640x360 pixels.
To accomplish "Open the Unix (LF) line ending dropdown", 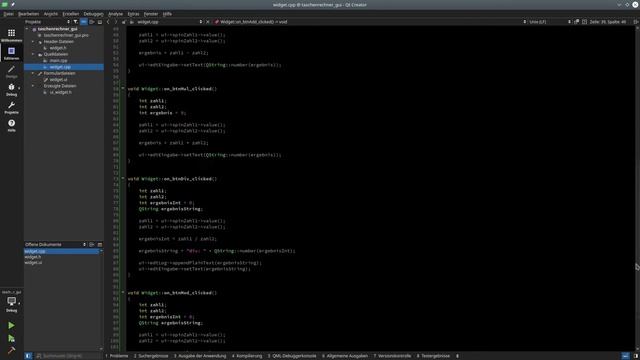I will tap(549, 22).
